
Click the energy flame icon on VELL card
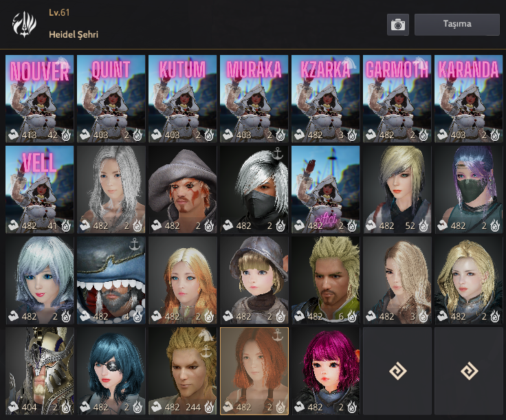66,225
